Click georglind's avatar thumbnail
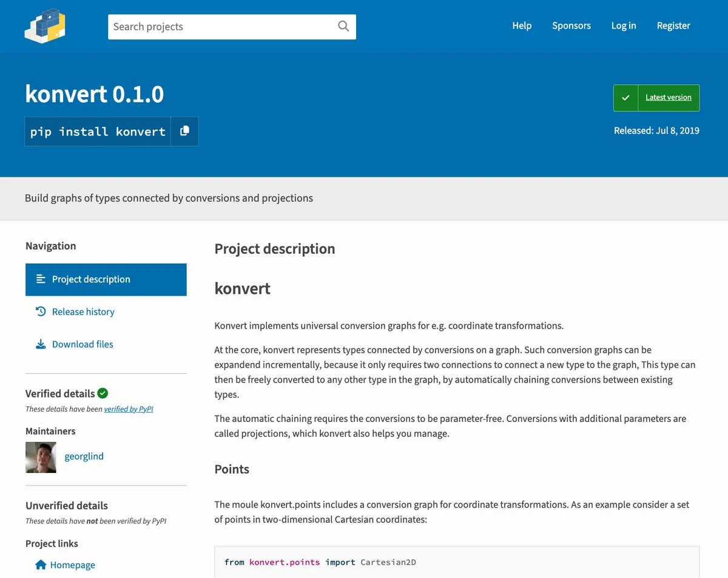Viewport: 728px width, 578px height. (x=41, y=457)
